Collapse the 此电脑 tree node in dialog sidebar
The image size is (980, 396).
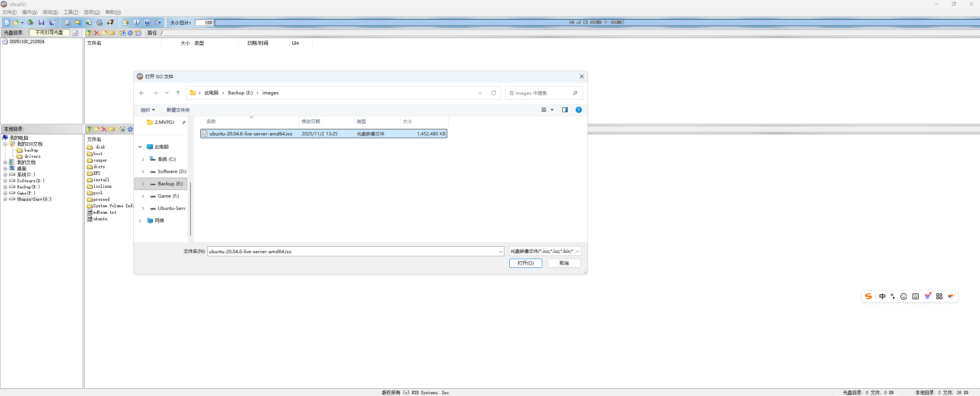coord(140,147)
